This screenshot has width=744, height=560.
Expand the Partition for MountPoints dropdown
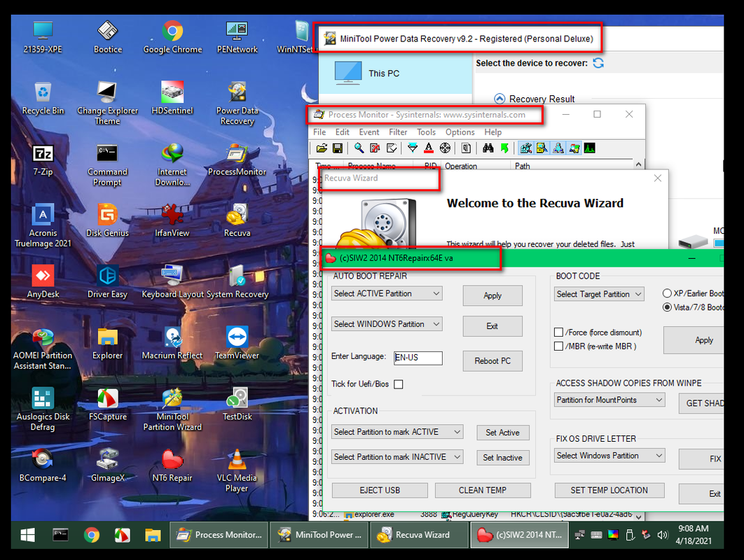(x=609, y=400)
